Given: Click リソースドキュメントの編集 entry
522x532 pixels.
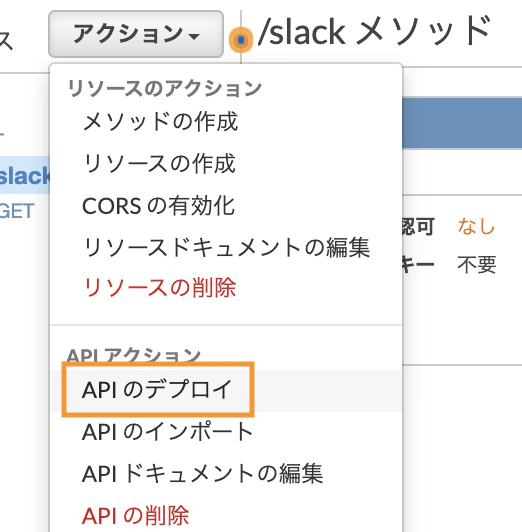Looking at the screenshot, I should (226, 247).
